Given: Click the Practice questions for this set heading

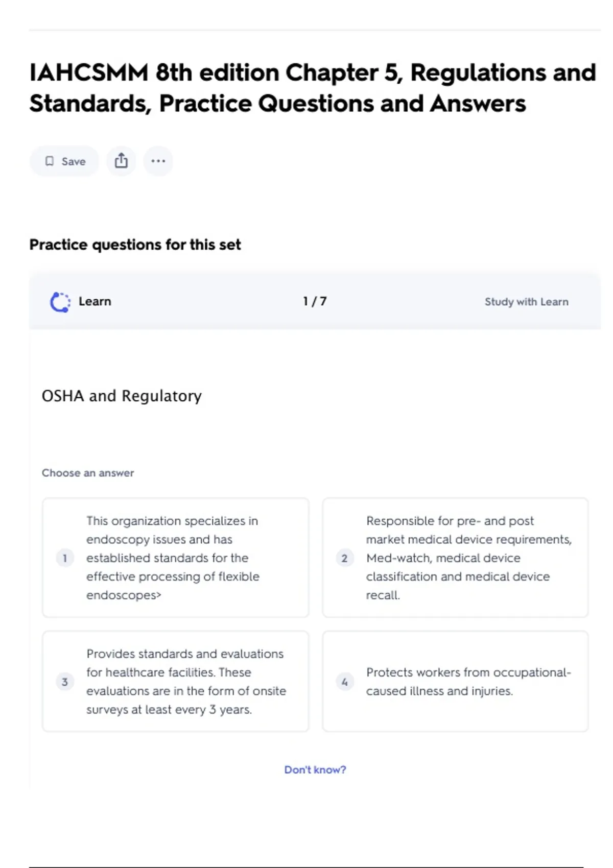Looking at the screenshot, I should coord(135,245).
